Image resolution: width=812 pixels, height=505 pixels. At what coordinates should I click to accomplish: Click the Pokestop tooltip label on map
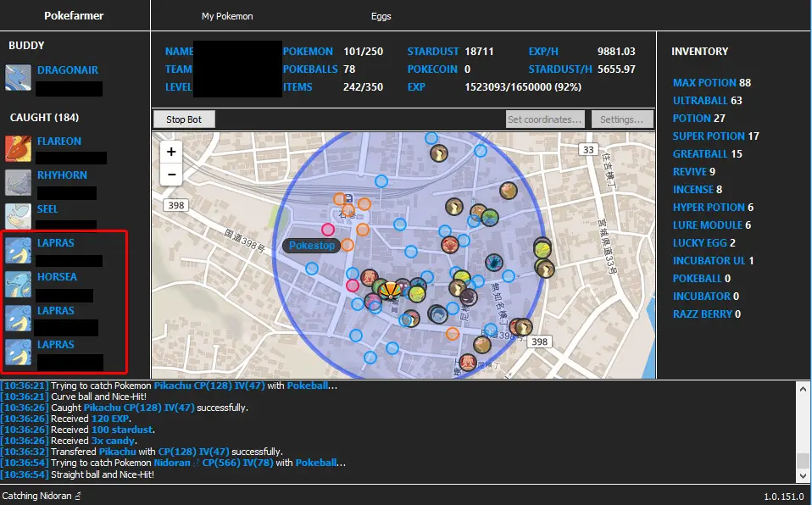pos(312,246)
